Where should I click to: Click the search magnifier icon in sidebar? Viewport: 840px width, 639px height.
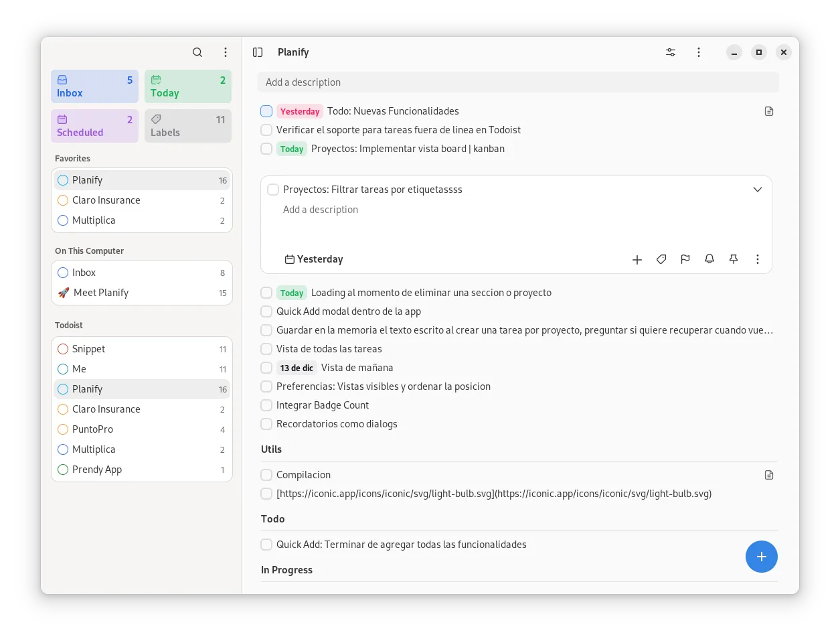[x=197, y=52]
